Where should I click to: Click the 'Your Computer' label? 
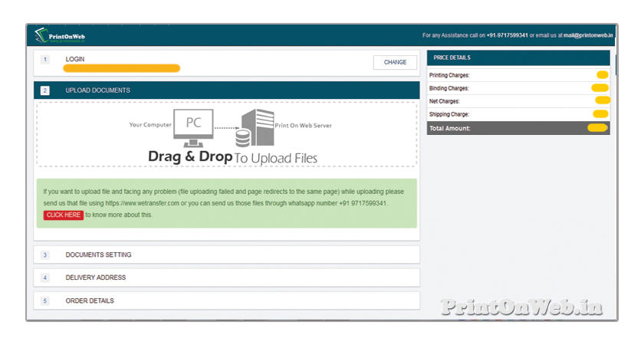tap(150, 125)
